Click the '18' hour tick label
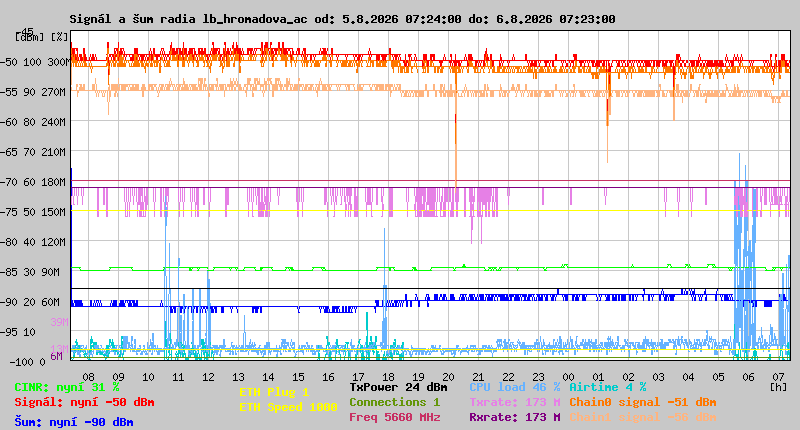Image resolution: width=800 pixels, height=430 pixels. (388, 377)
